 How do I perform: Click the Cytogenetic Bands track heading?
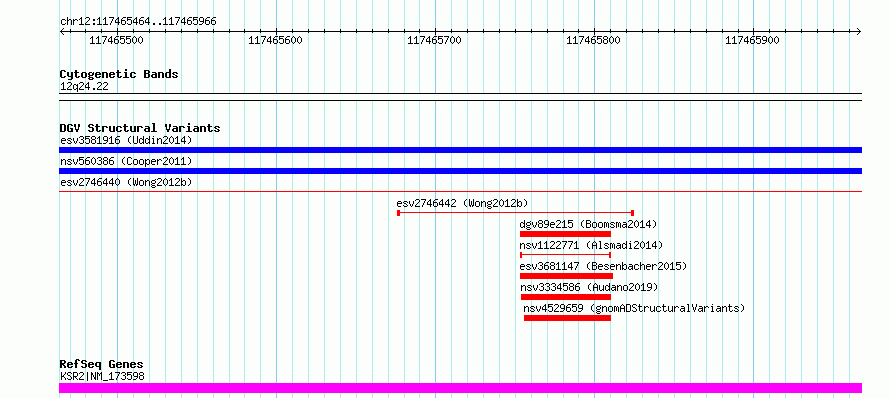(119, 74)
